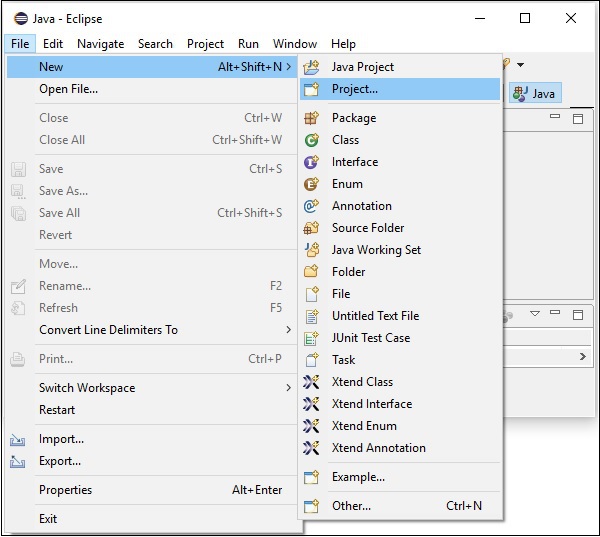The height and width of the screenshot is (537, 600).
Task: Click the Source Folder icon
Action: (x=311, y=228)
